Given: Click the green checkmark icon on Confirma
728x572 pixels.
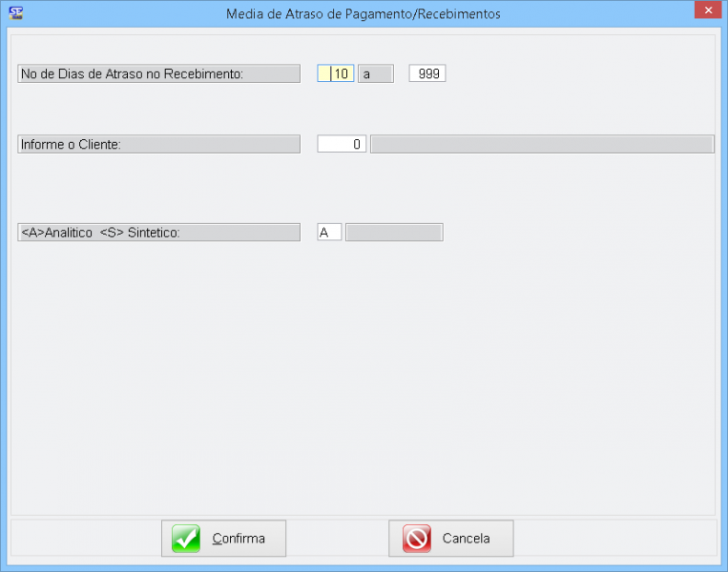Looking at the screenshot, I should (x=186, y=539).
